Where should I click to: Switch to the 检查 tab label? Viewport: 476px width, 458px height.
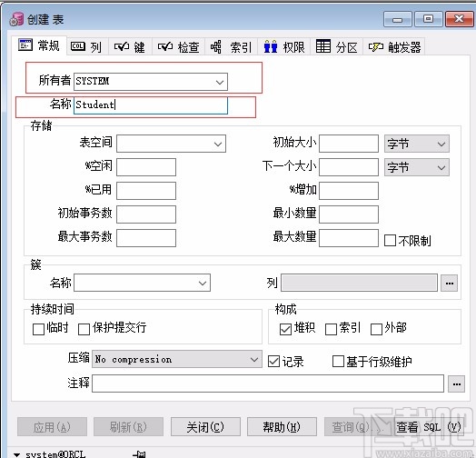pos(189,47)
